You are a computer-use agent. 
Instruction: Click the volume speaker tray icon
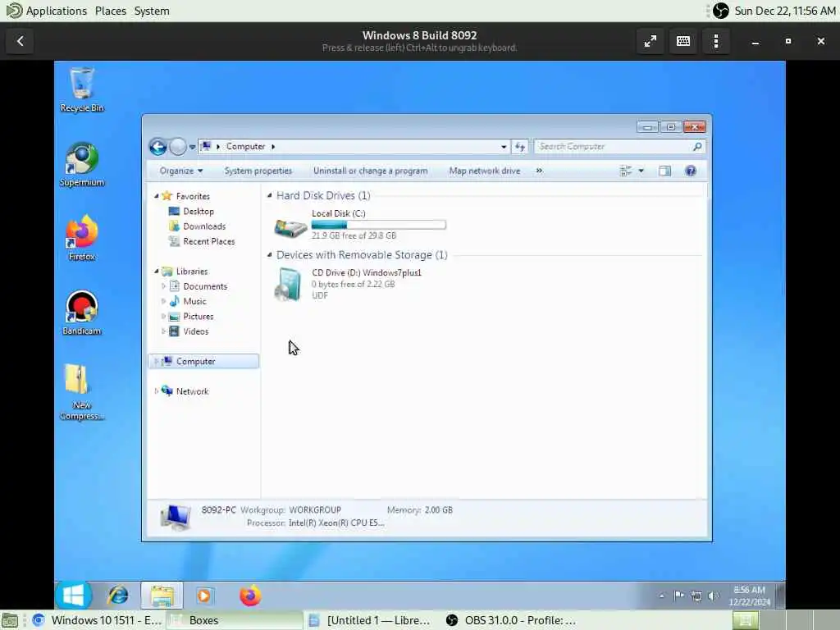pyautogui.click(x=713, y=596)
